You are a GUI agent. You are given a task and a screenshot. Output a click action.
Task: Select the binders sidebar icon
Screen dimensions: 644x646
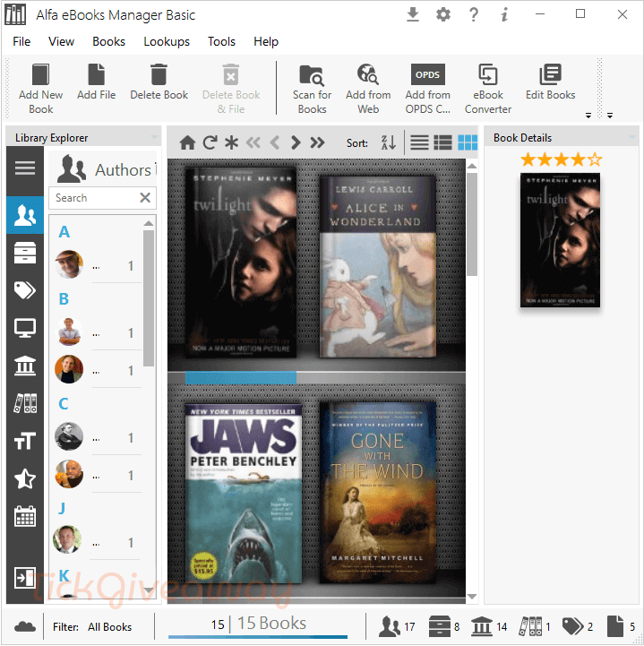coord(25,403)
